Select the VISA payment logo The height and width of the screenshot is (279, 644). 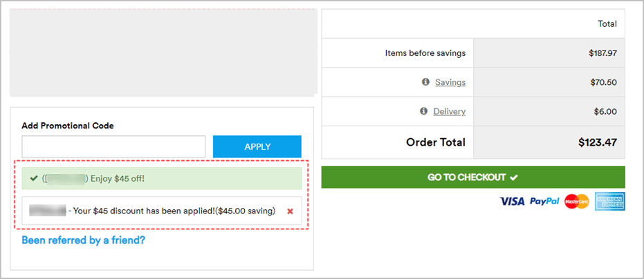click(x=512, y=202)
